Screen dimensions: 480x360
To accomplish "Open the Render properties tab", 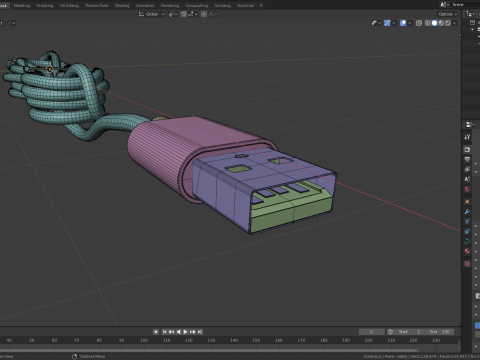I will pyautogui.click(x=467, y=150).
